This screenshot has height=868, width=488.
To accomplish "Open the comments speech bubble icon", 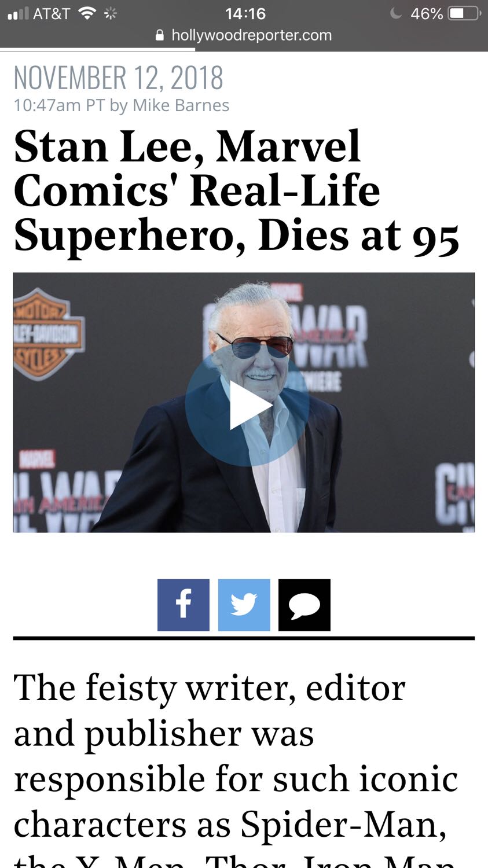I will (x=304, y=605).
